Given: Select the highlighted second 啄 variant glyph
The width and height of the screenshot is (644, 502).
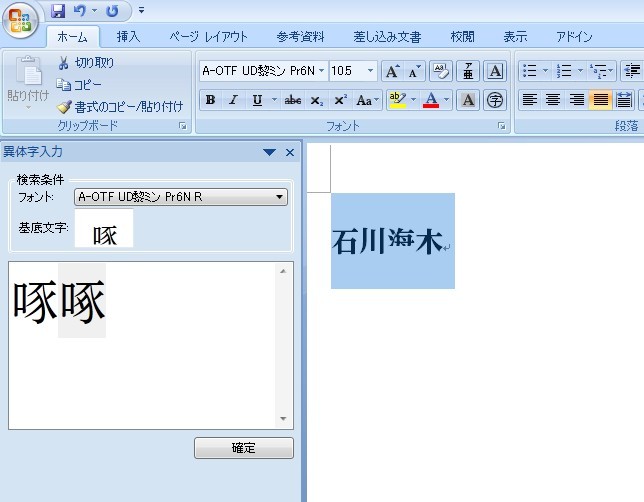Looking at the screenshot, I should pos(82,301).
